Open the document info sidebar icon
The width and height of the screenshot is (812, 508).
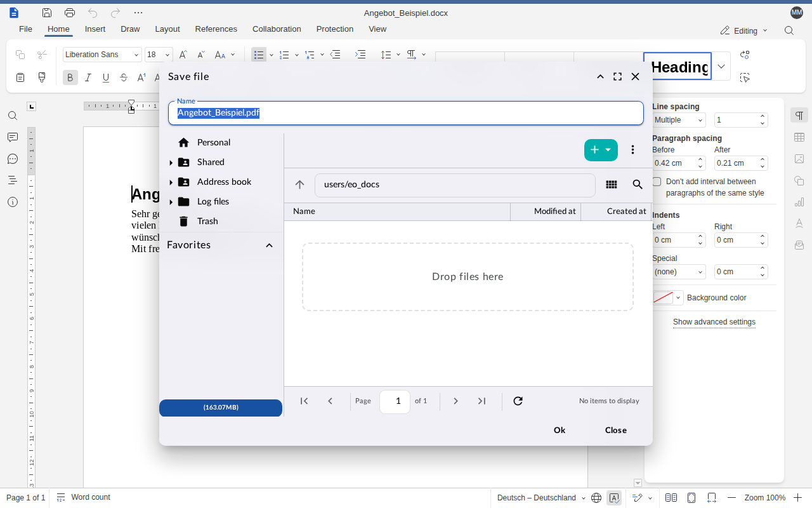tap(13, 202)
